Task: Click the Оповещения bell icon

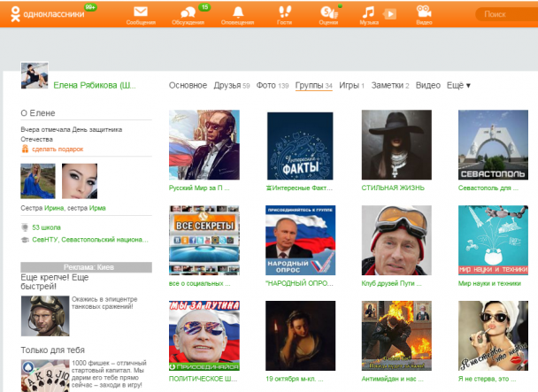Action: tap(236, 13)
